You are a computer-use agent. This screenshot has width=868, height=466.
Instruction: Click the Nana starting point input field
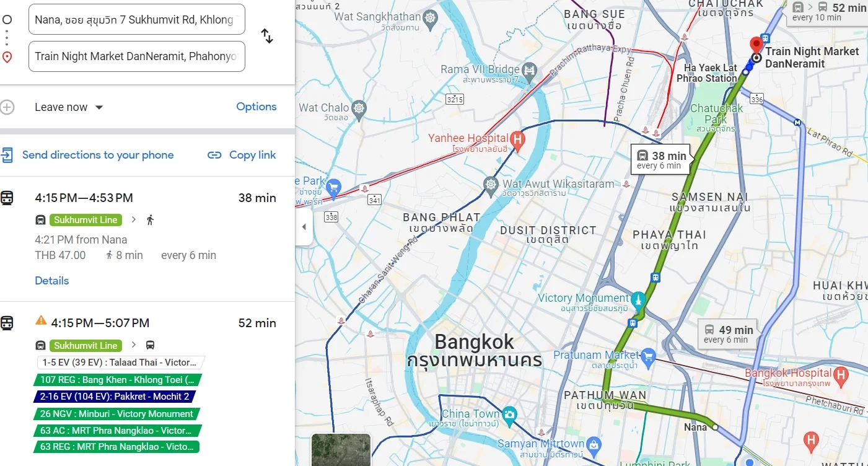point(137,20)
